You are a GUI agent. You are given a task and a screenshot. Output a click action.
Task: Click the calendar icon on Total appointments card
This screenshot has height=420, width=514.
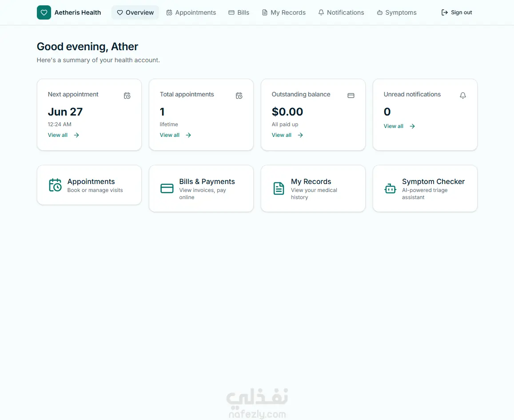[239, 96]
